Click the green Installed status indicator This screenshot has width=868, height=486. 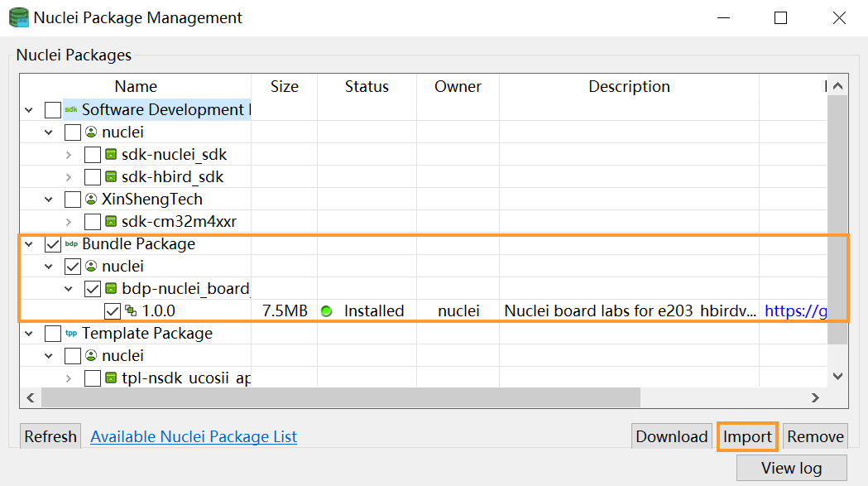tap(327, 311)
